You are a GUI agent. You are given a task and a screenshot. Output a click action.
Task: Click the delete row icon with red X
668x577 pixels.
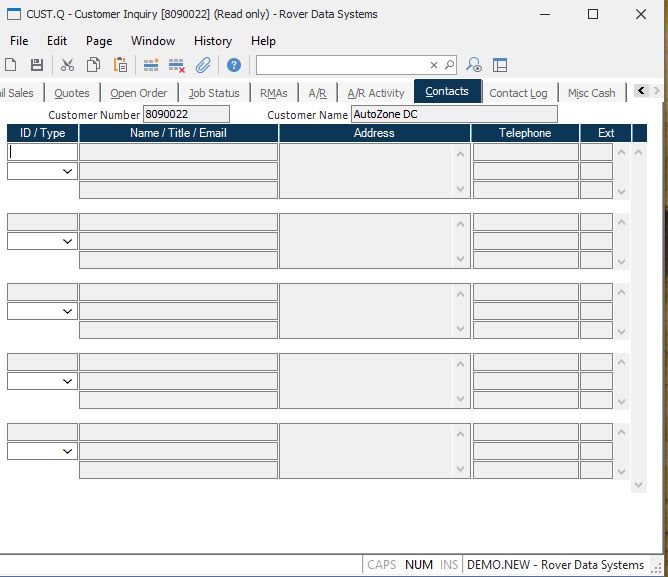(177, 65)
